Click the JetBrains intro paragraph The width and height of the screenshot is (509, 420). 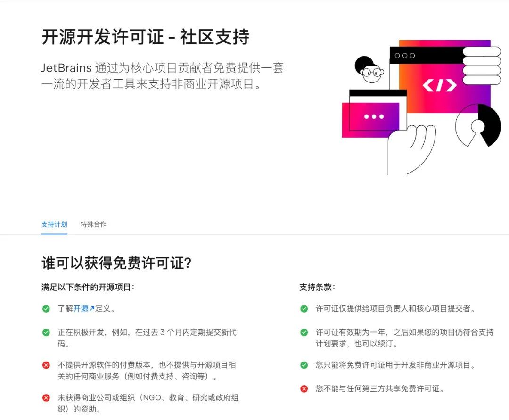163,76
